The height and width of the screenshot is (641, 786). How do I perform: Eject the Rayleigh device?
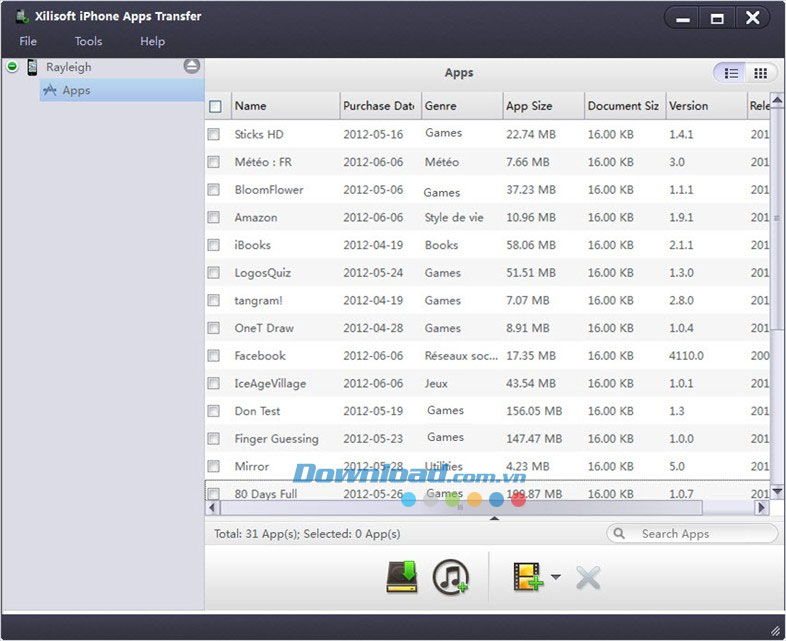pyautogui.click(x=191, y=66)
